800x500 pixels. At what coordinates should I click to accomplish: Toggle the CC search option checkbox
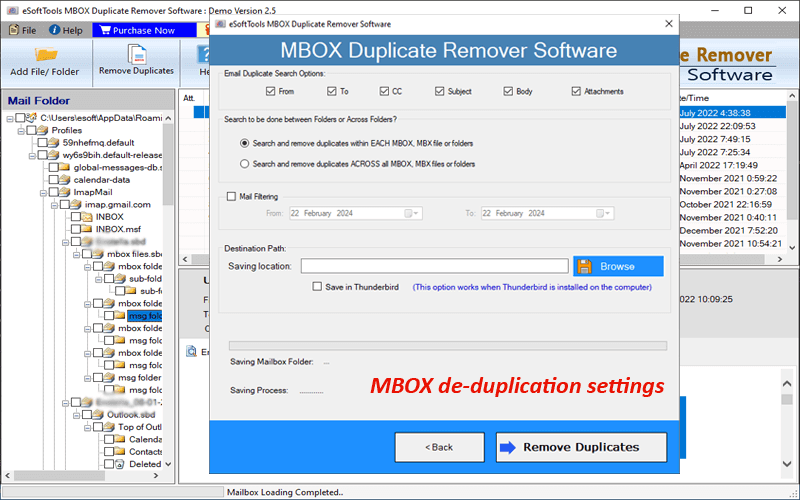tap(384, 91)
